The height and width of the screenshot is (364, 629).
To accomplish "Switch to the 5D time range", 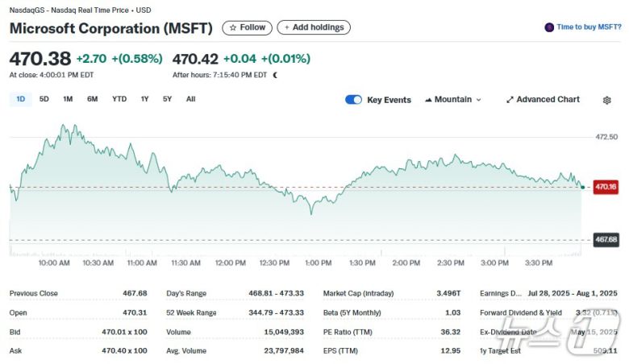I will click(44, 99).
